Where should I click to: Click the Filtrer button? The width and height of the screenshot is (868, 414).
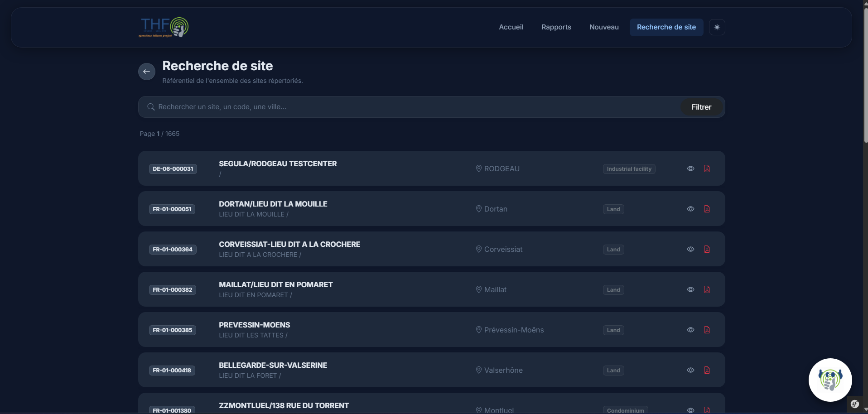701,107
